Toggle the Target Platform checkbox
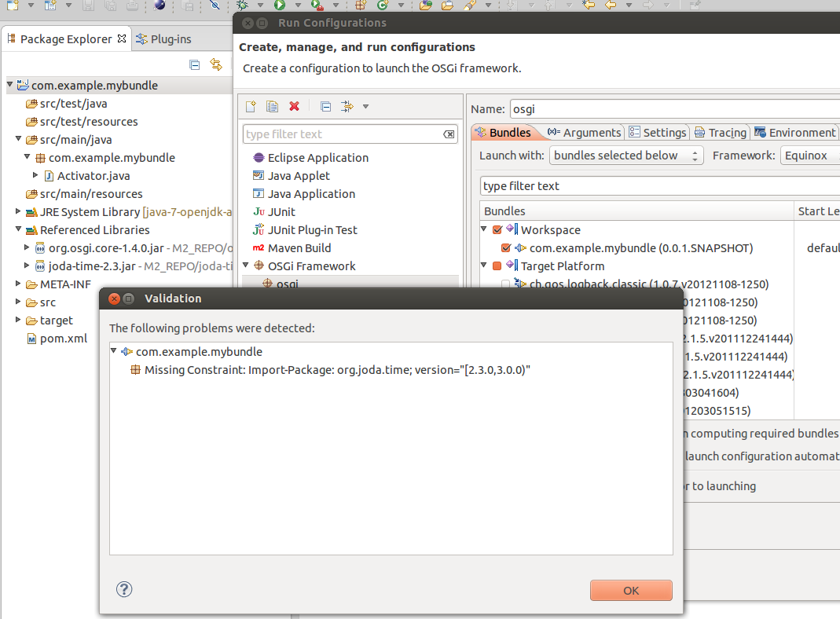This screenshot has width=840, height=619. point(497,266)
